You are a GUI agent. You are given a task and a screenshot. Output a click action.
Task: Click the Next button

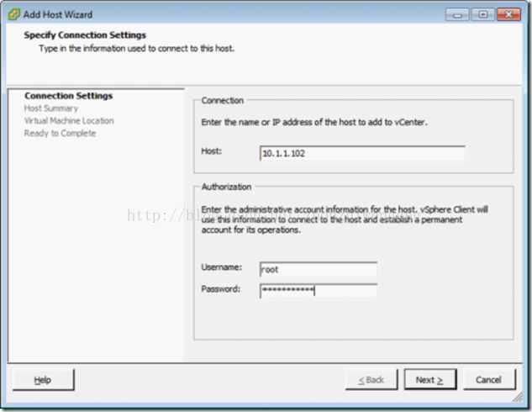click(430, 379)
